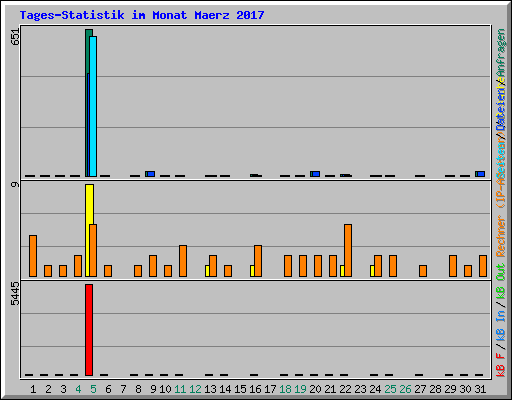Click the small yellow bar on day 24
Screen dimensions: 512x400
pos(372,271)
